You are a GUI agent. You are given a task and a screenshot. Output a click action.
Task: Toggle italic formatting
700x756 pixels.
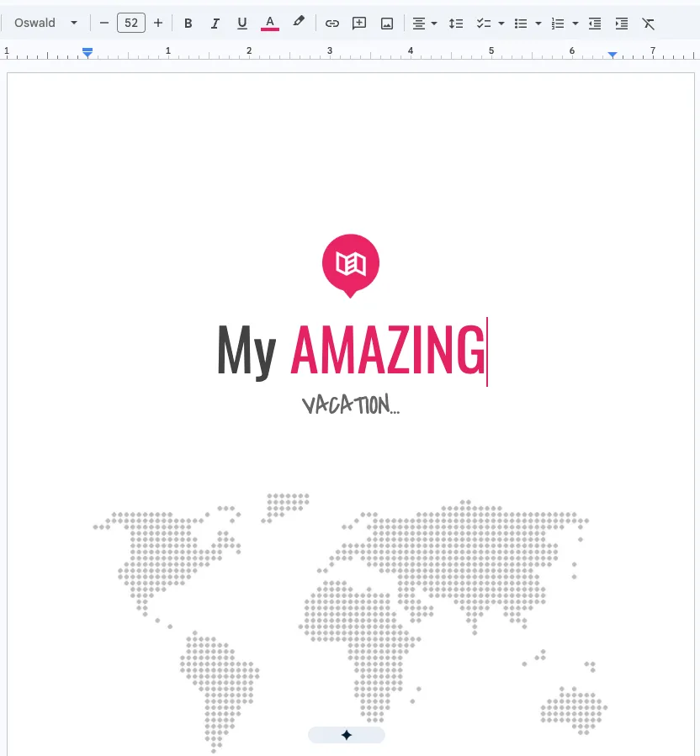pos(215,24)
